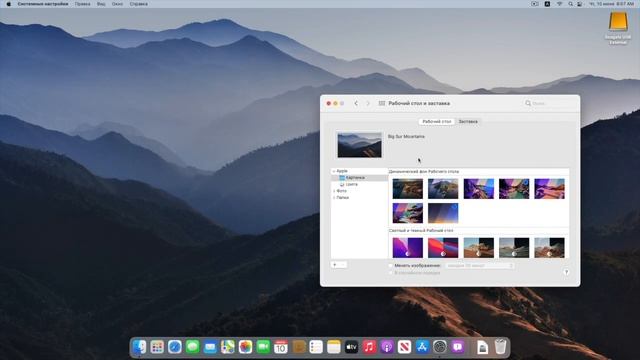
Task: Open the Правка menu
Action: click(82, 4)
